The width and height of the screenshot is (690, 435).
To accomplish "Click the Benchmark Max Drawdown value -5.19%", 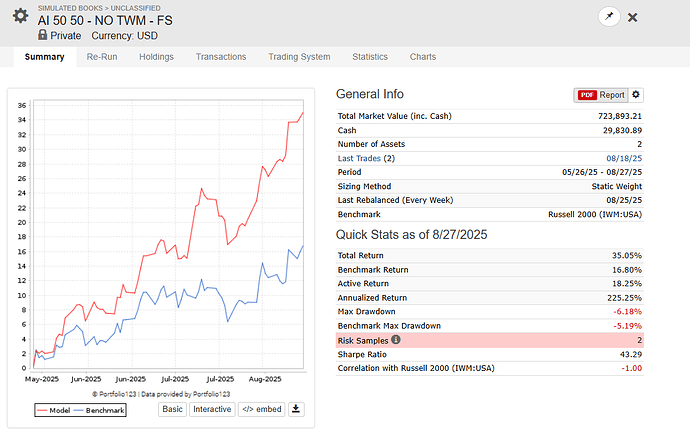I will coord(628,326).
